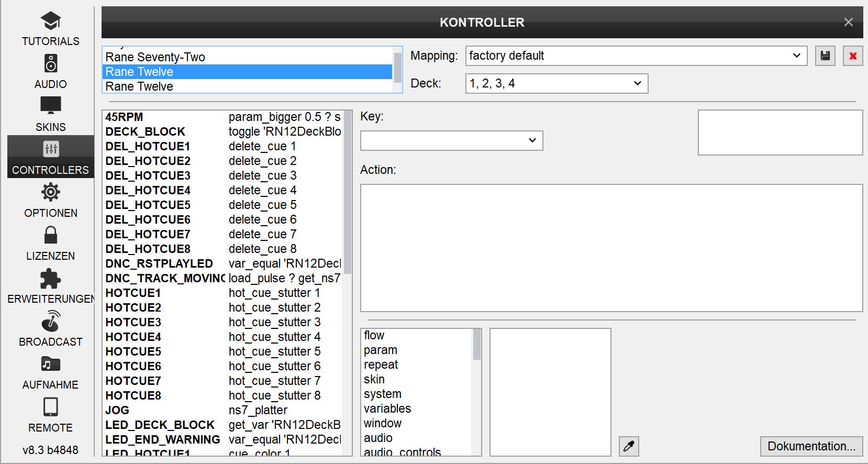The height and width of the screenshot is (464, 868).
Task: Choose the system action category
Action: pos(417,394)
